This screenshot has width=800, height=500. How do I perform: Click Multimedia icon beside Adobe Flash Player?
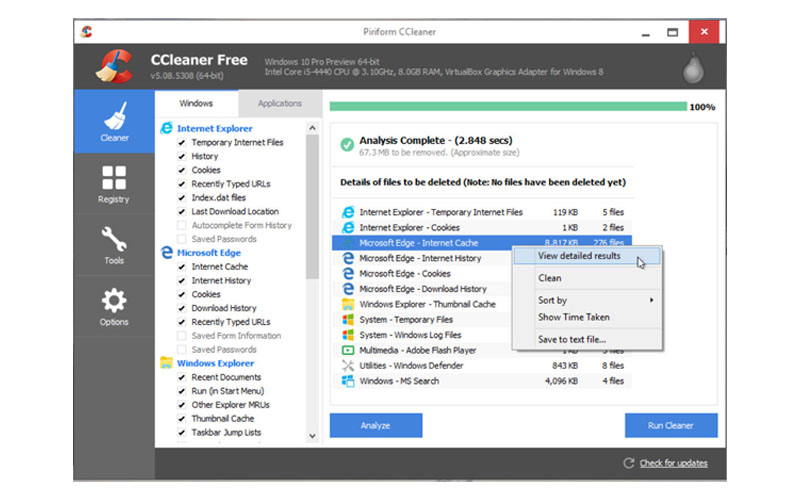[348, 350]
